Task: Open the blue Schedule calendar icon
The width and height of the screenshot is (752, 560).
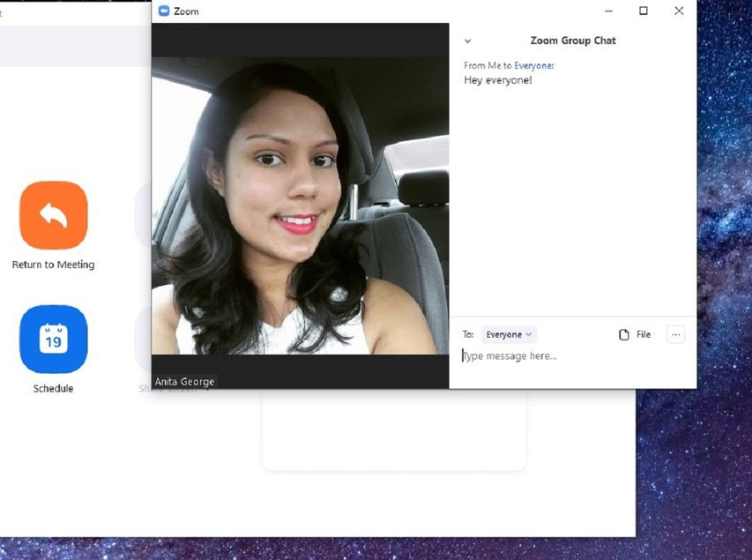Action: tap(53, 340)
